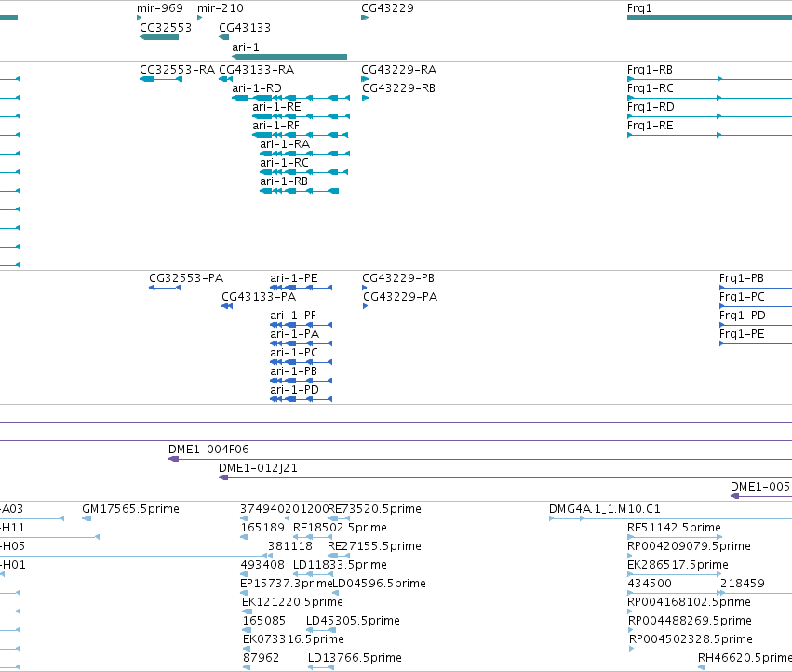Click the RE18502.5prime EST label
The image size is (792, 672).
340,528
